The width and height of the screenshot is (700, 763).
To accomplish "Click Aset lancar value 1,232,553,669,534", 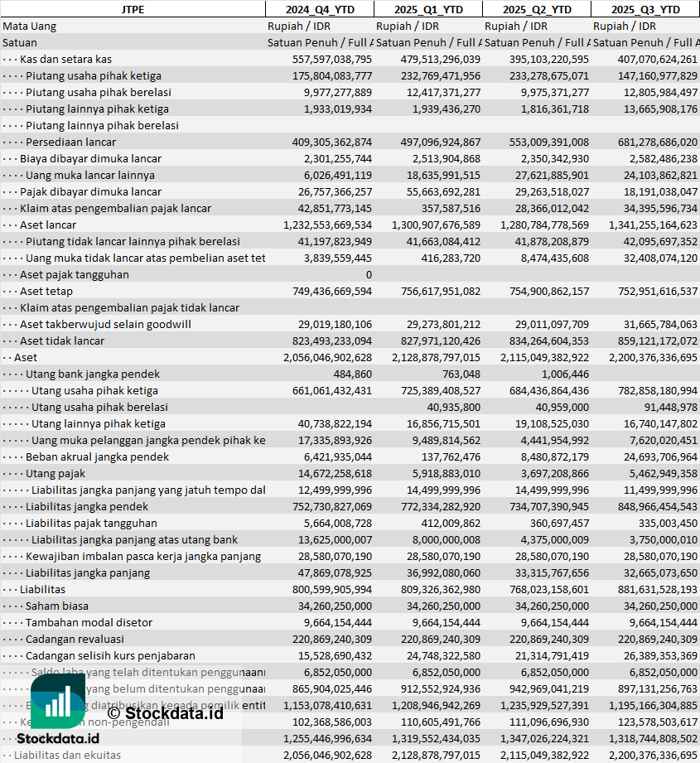I will [327, 225].
